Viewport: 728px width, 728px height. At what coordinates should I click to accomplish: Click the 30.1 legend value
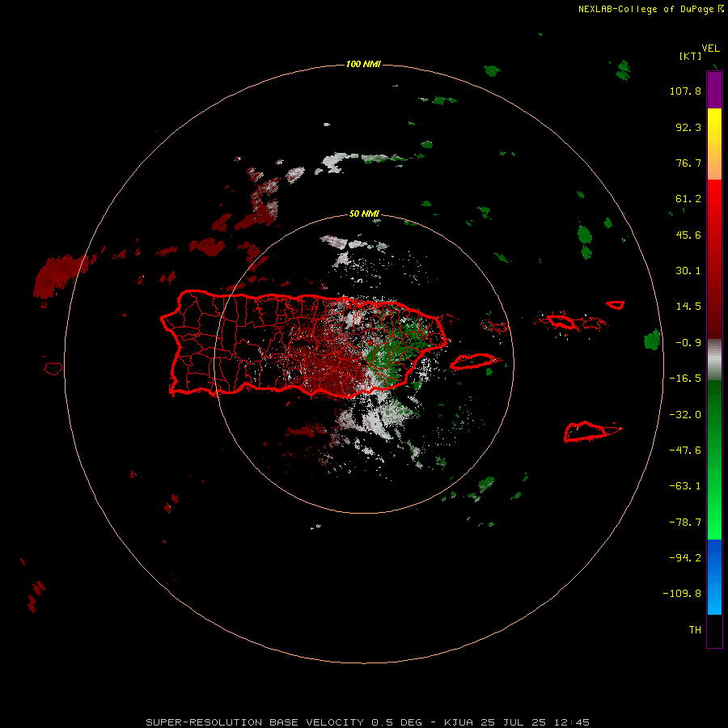688,271
